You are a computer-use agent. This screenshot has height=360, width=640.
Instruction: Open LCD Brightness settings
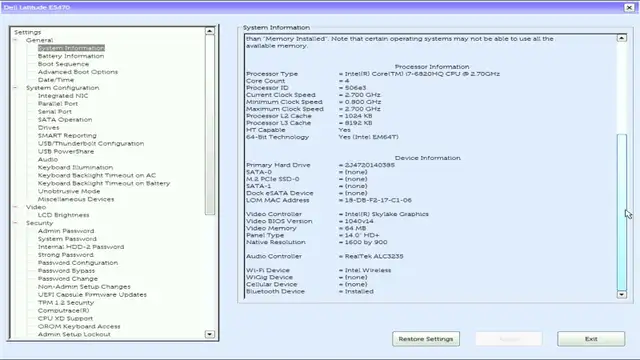tap(63, 215)
